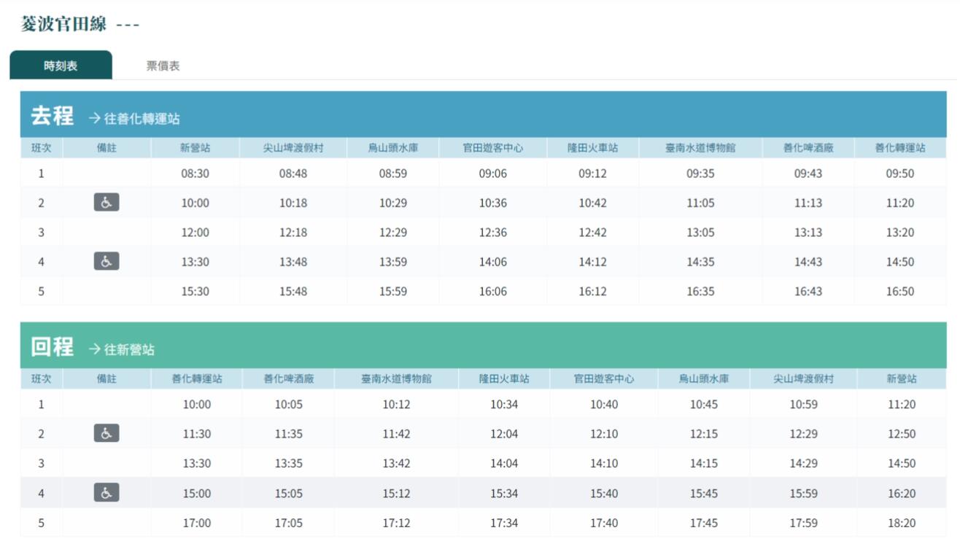Image resolution: width=960 pixels, height=560 pixels.
Task: Click 13:05 time in outbound trip 3
Action: click(x=700, y=233)
